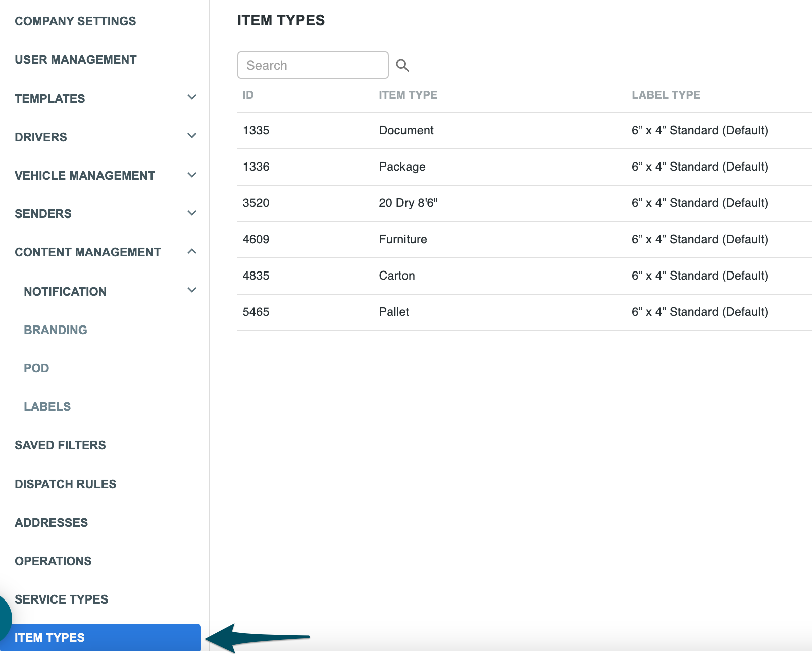Viewport: 812px width, 654px height.
Task: Click ID 5465 cell
Action: coord(256,312)
